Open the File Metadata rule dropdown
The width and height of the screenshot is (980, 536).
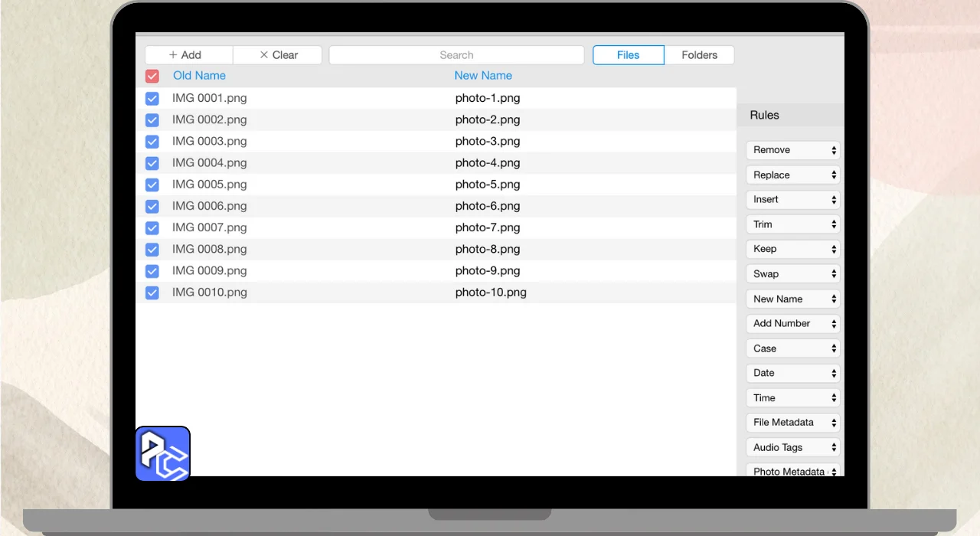click(793, 423)
